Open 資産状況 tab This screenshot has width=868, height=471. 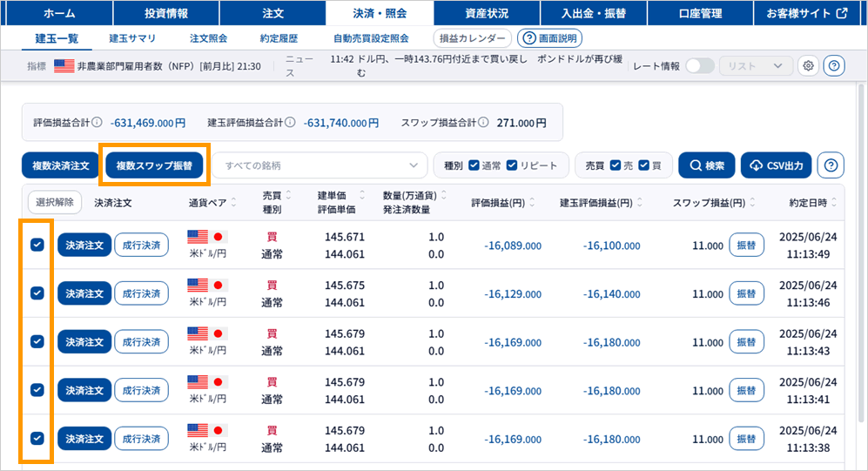(x=487, y=13)
